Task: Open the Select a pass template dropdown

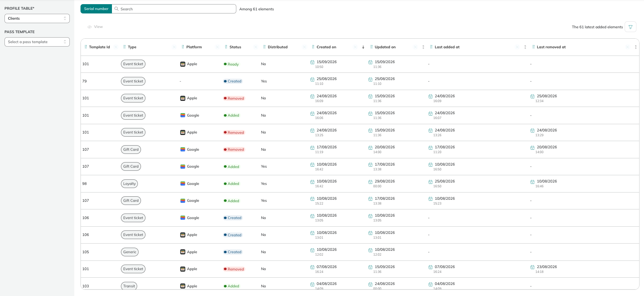Action: coord(37,42)
